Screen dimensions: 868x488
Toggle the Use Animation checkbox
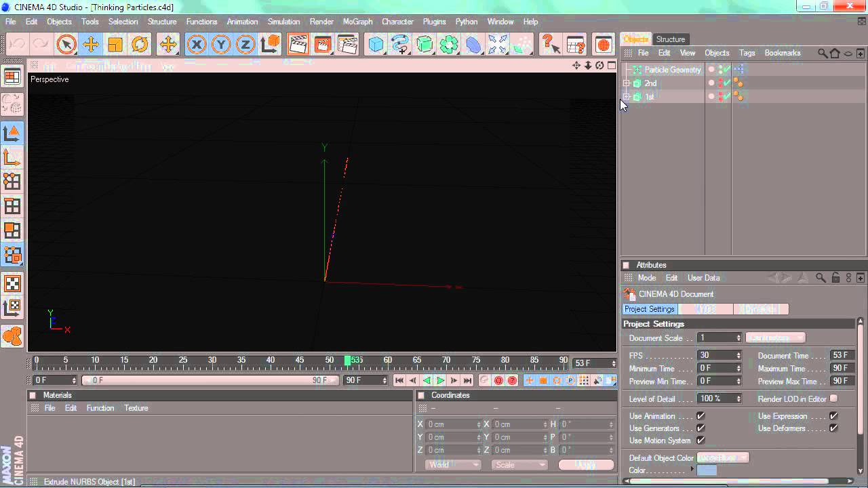[x=701, y=416]
